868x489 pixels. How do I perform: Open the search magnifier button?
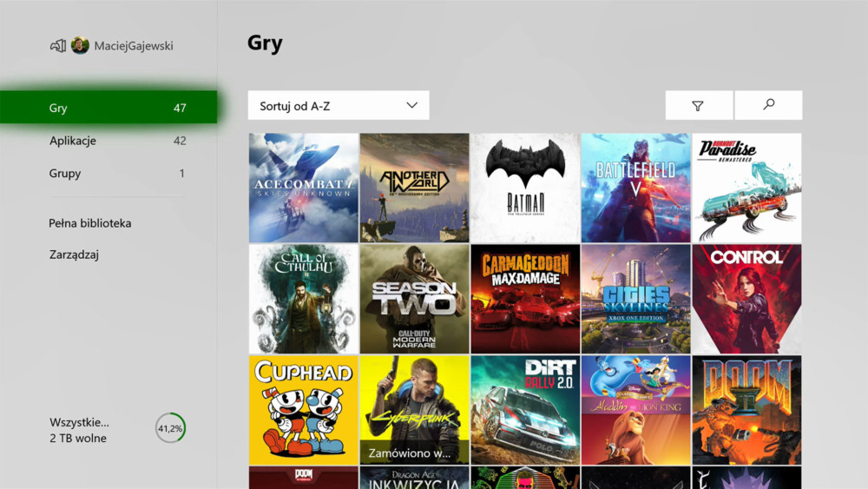768,105
